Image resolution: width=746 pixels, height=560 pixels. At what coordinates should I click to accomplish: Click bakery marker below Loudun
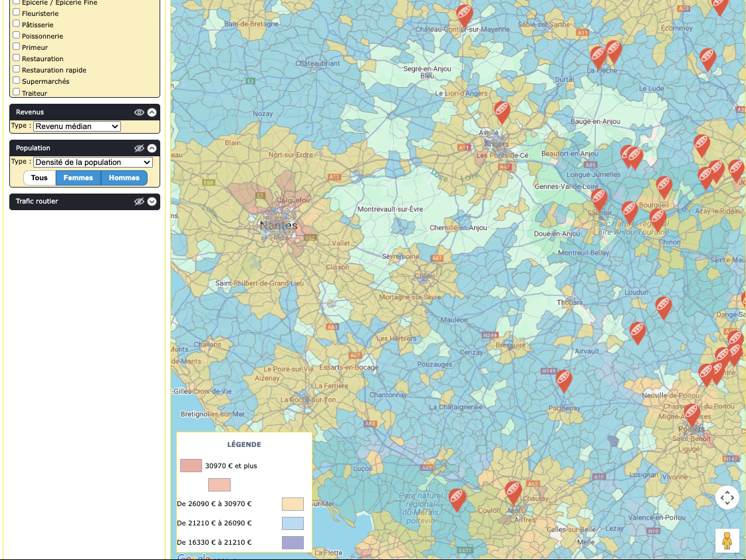point(663,307)
